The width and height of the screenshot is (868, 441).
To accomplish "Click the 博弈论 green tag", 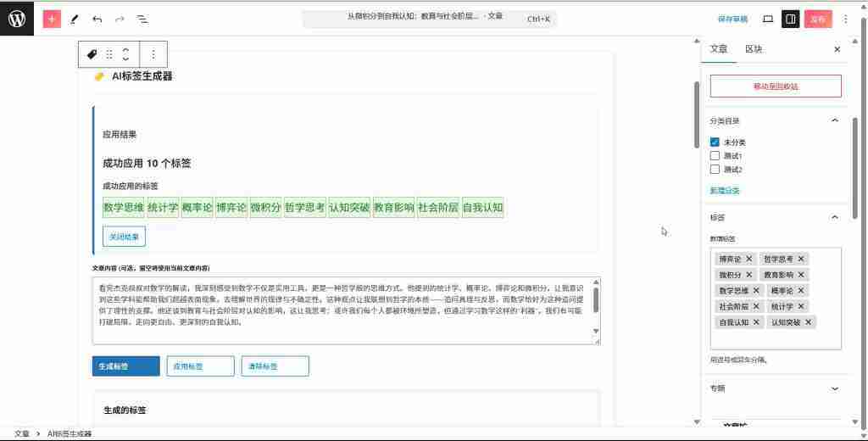I will point(231,208).
